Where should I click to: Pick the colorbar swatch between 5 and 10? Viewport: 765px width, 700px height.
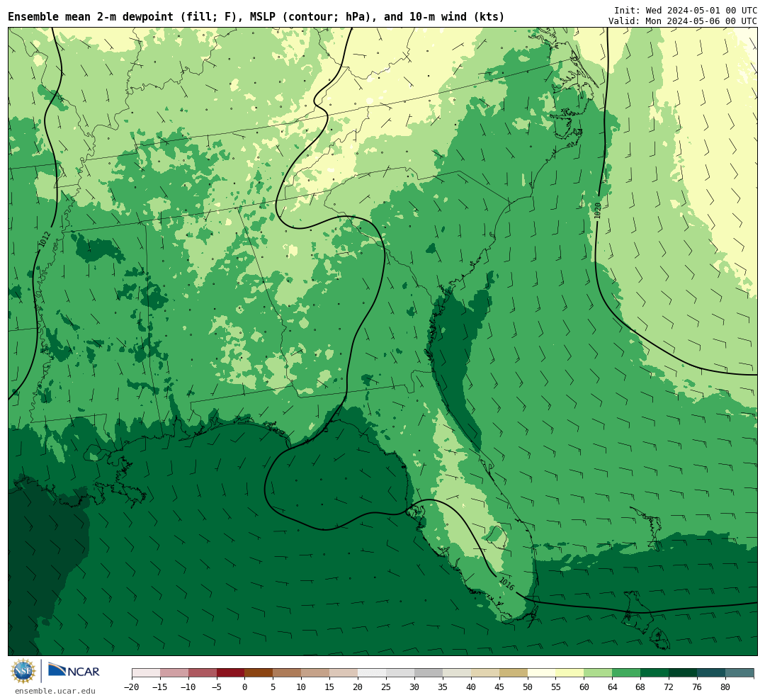coord(288,673)
